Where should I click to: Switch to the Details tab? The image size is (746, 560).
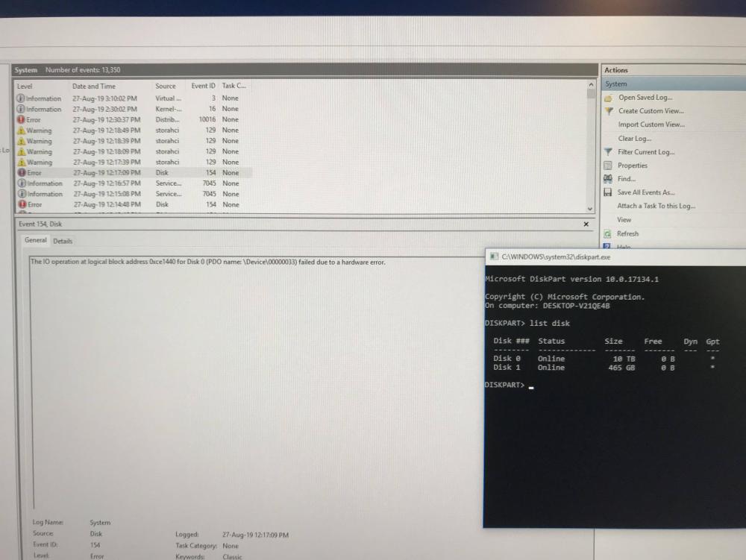pyautogui.click(x=63, y=241)
